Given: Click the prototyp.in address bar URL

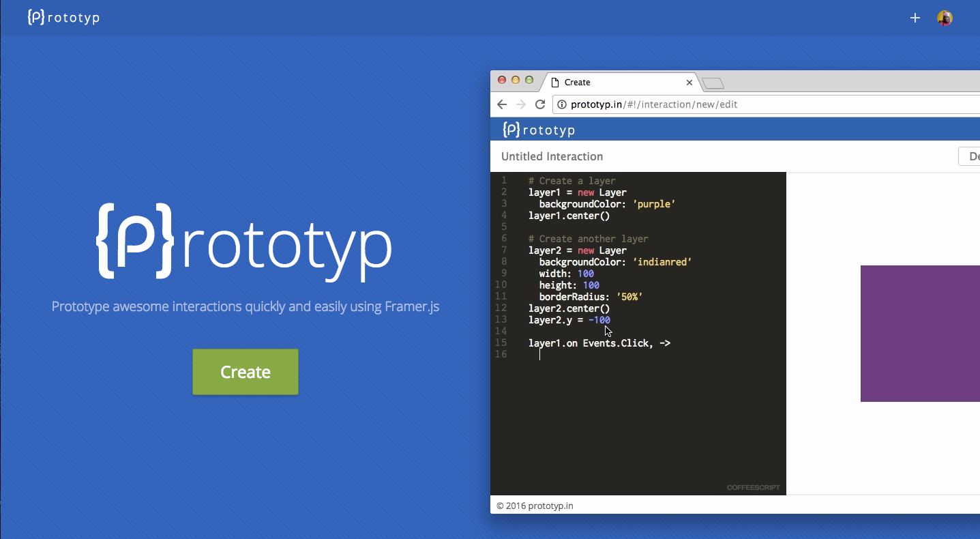Looking at the screenshot, I should pyautogui.click(x=654, y=104).
